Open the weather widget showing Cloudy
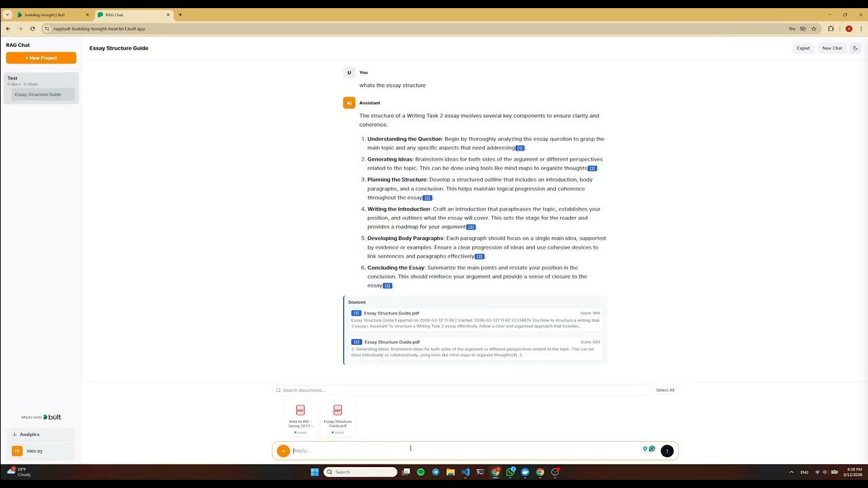This screenshot has width=868, height=488. pos(19,472)
